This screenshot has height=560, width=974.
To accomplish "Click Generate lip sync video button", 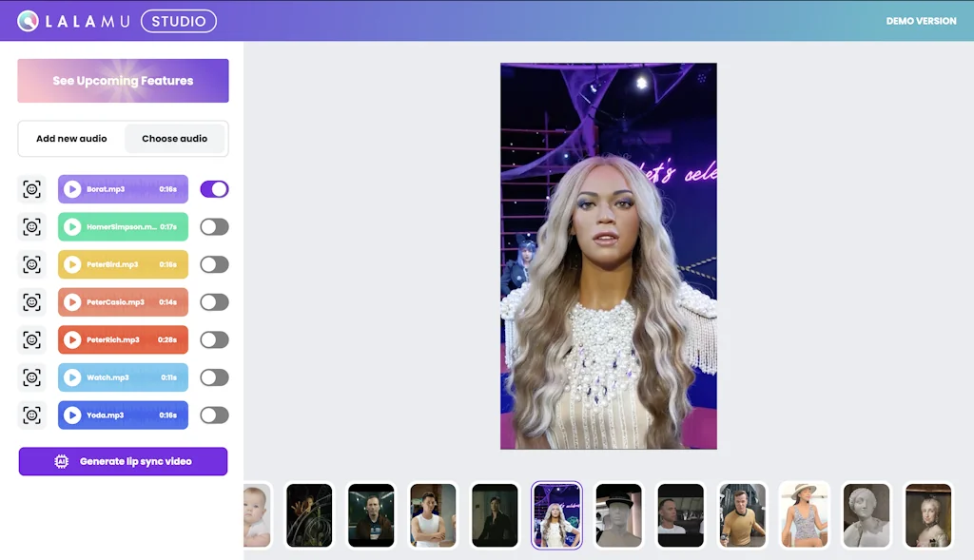I will [123, 461].
